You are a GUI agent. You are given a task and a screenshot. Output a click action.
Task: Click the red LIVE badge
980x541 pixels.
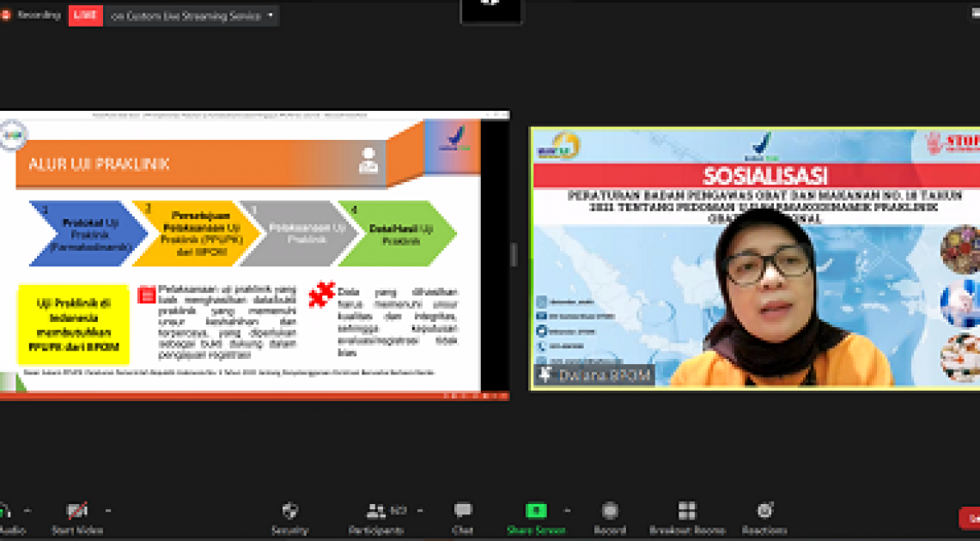[85, 15]
